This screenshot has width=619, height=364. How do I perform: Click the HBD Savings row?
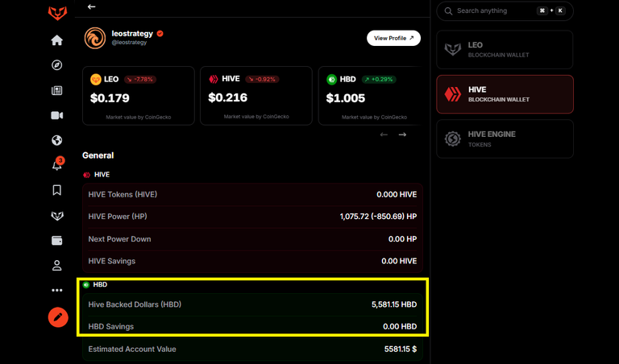tap(252, 326)
